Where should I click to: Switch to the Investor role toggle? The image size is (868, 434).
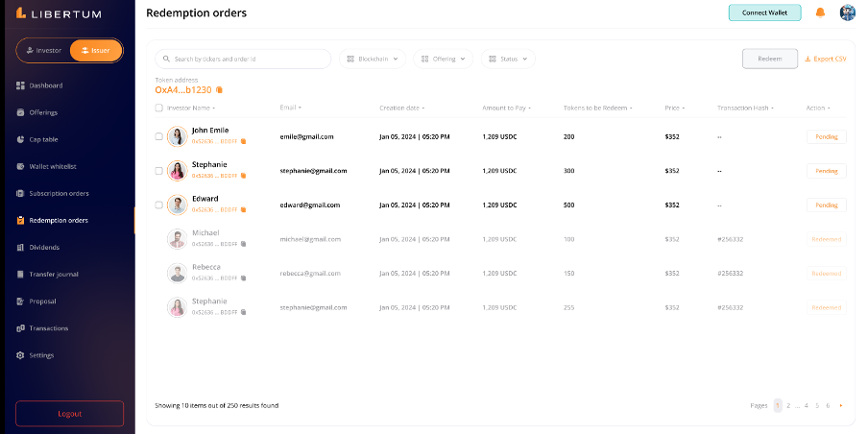[x=43, y=50]
